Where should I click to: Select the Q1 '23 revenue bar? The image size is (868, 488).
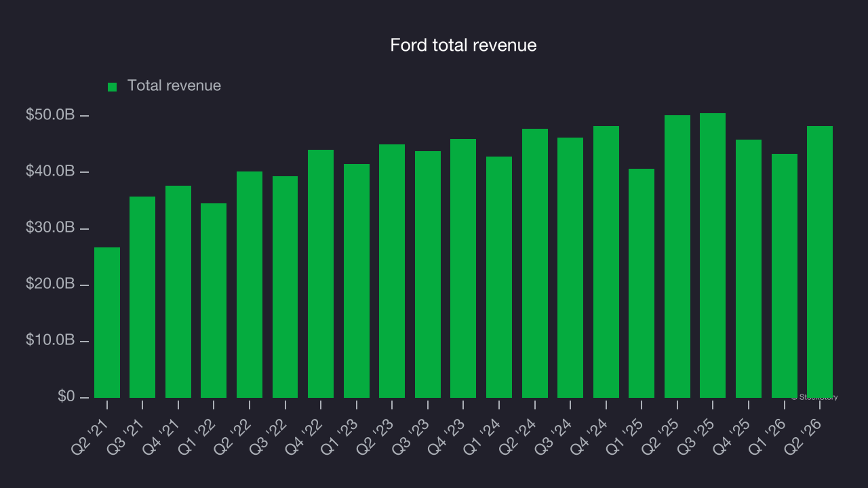tap(357, 281)
